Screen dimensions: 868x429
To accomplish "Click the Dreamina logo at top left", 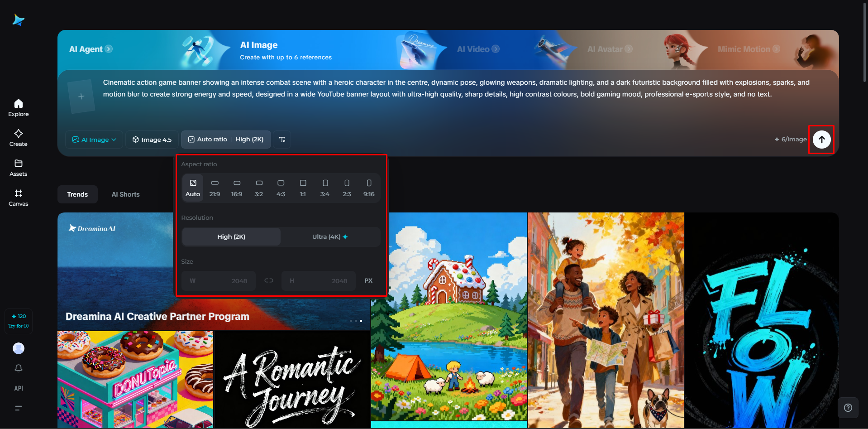I will click(x=18, y=19).
